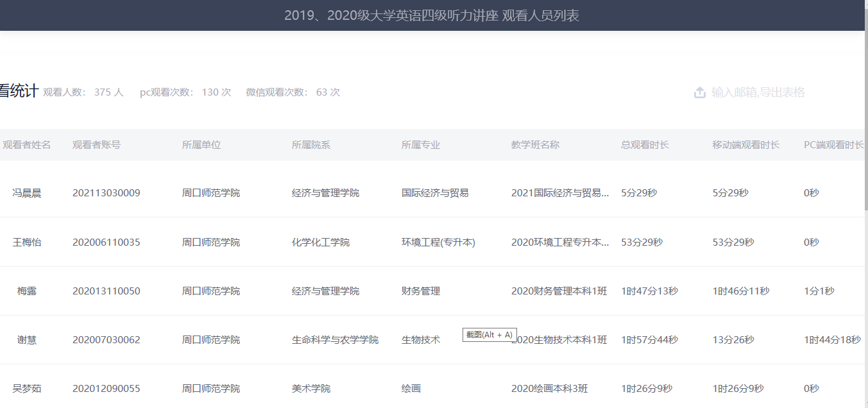Select the viewer name 王梅怡

27,242
